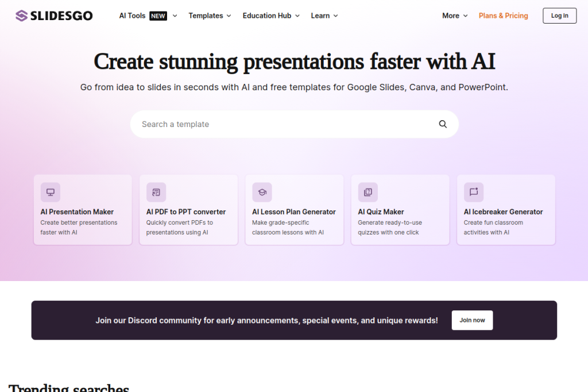Click "Create fun classroom activities" description
The width and height of the screenshot is (588, 392).
(x=493, y=228)
